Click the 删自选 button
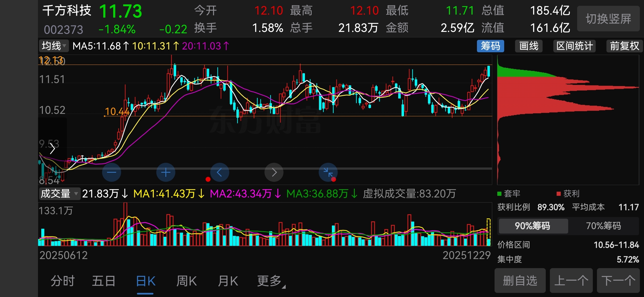Screen dimensions: 644x297 pos(520,281)
